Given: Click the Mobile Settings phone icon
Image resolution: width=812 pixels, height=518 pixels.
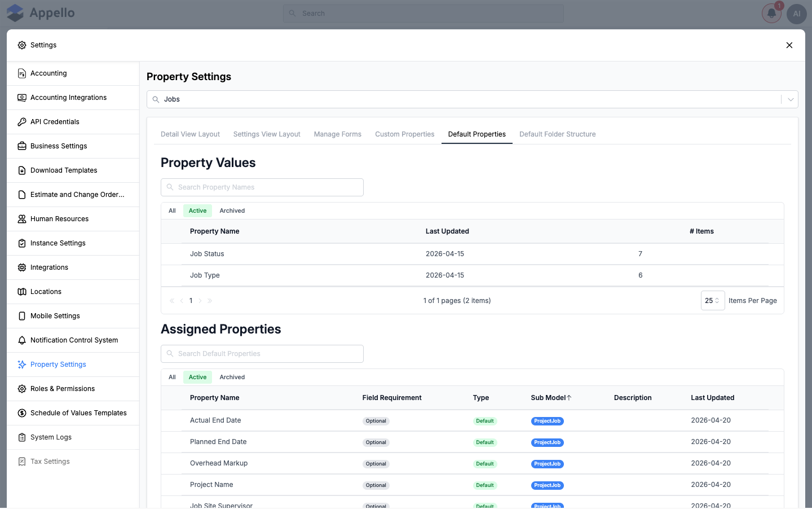Looking at the screenshot, I should click(22, 316).
